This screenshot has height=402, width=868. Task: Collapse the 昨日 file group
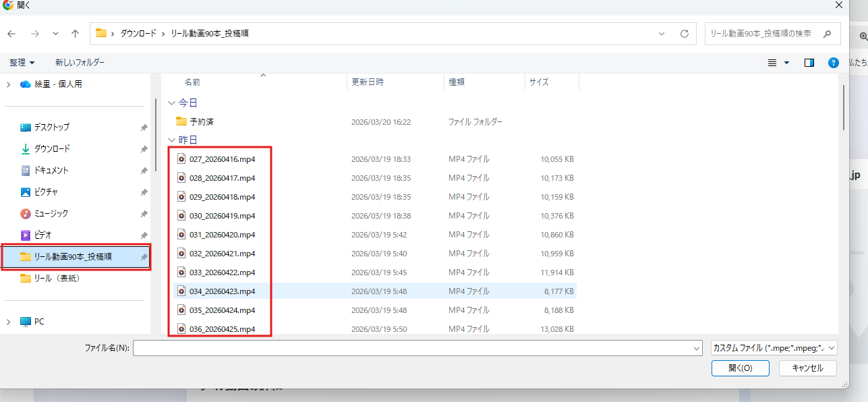pos(172,140)
